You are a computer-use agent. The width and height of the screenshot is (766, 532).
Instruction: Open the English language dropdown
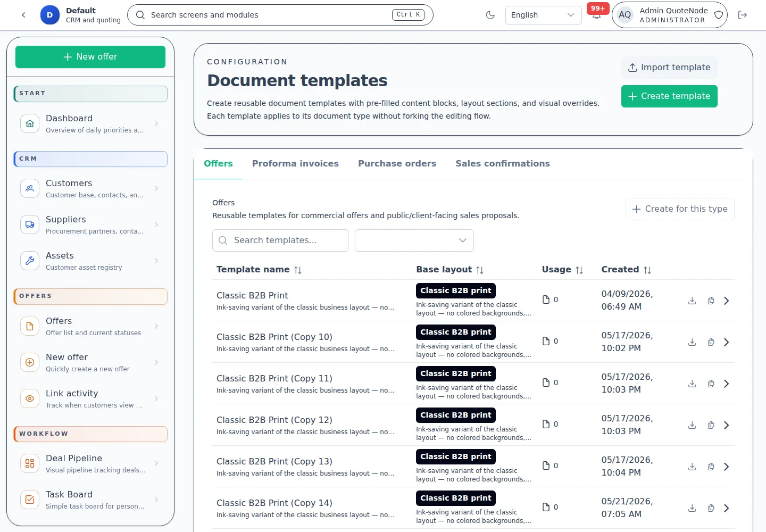coord(543,15)
